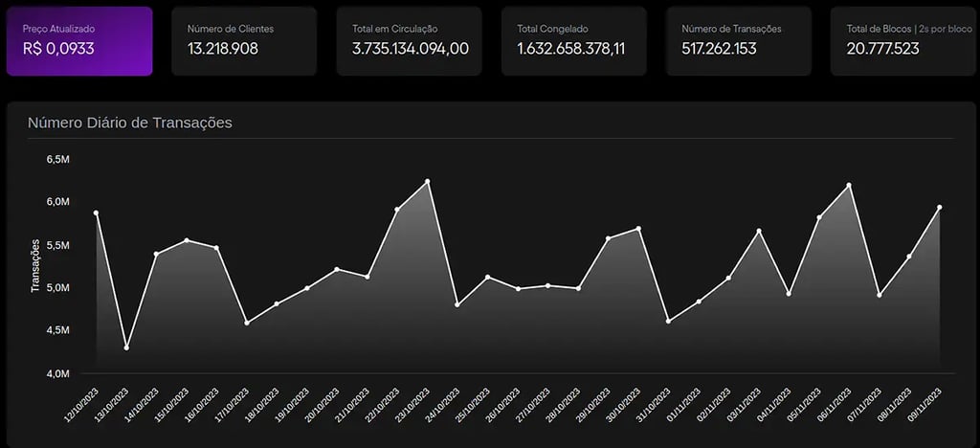
Task: Select the 08/11/2023 data point
Action: coord(909,257)
